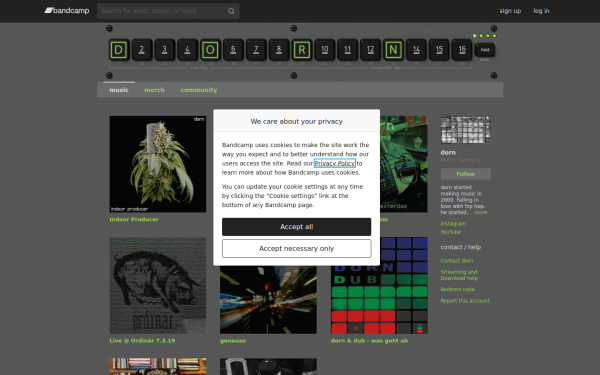Expand bio with the more link
The image size is (600, 375).
(x=481, y=212)
